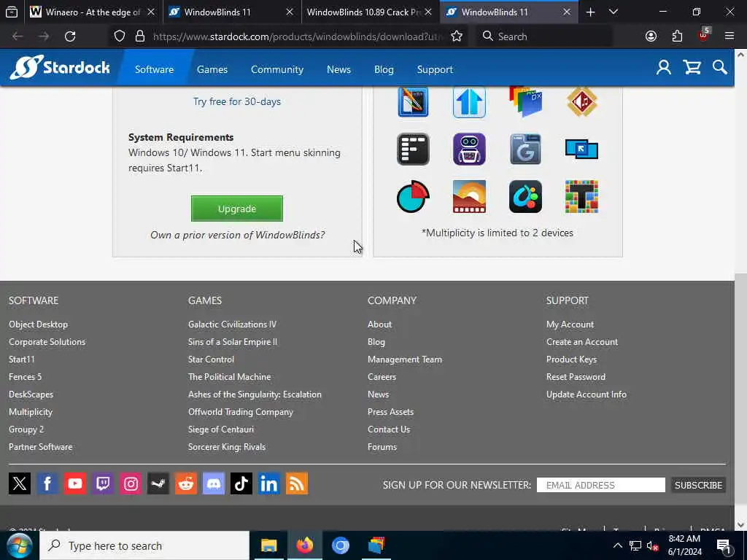
Task: Open the LinkedIn social icon
Action: [268, 483]
